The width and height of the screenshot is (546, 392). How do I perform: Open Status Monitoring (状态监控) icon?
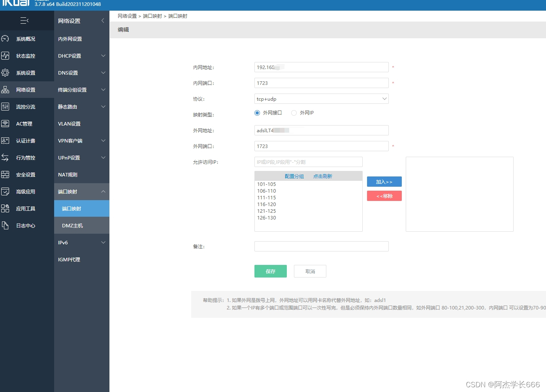pyautogui.click(x=5, y=56)
